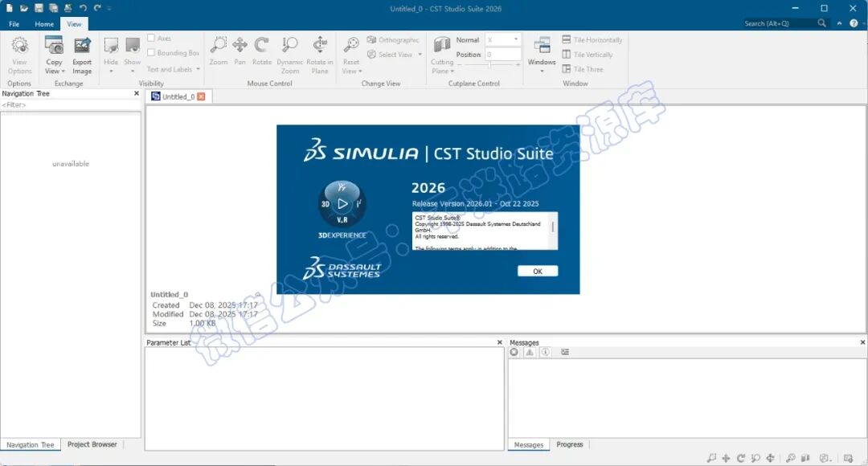Viewport: 868px width, 466px height.
Task: Select the Untitled_0 document tab
Action: (178, 96)
